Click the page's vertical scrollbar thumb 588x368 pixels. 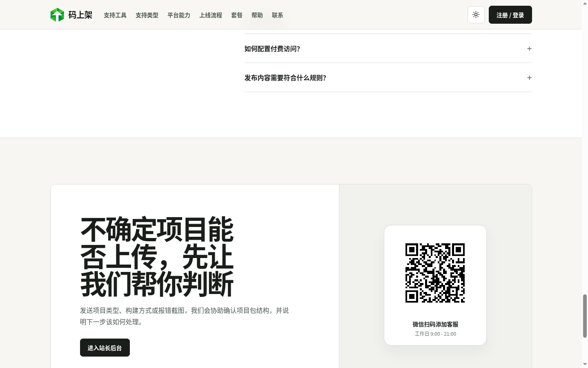pyautogui.click(x=585, y=316)
